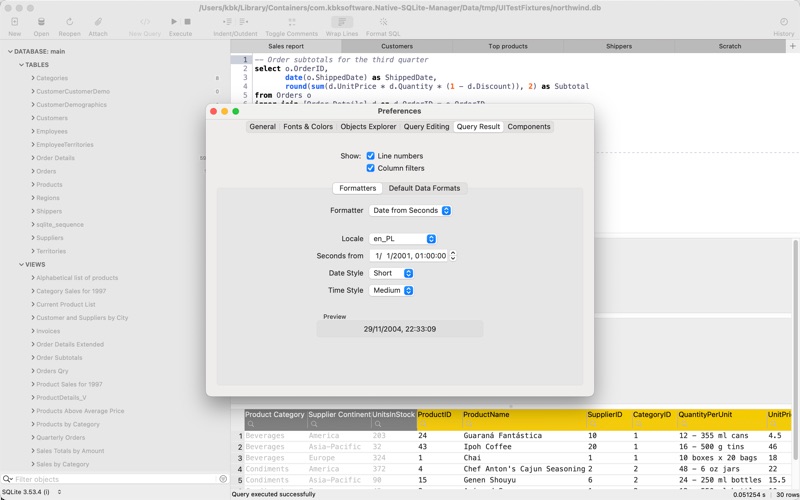Switch to the General preferences tab
The width and height of the screenshot is (800, 500).
[x=263, y=127]
